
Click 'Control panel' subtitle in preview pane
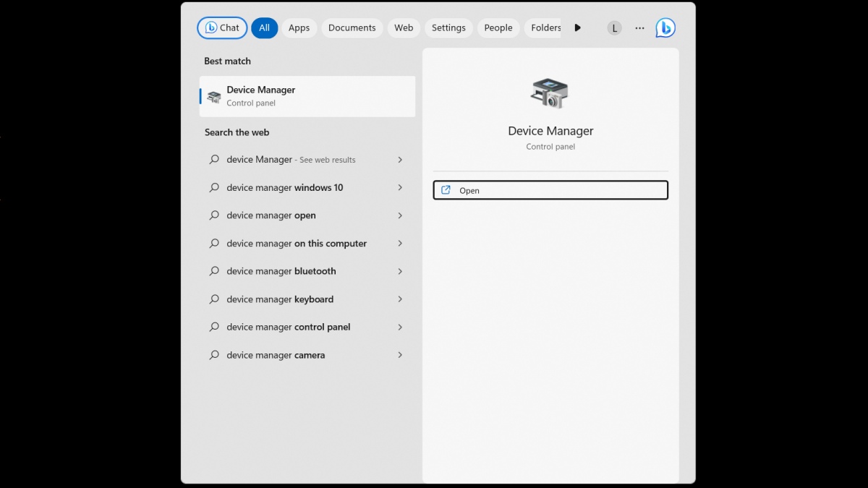click(550, 147)
